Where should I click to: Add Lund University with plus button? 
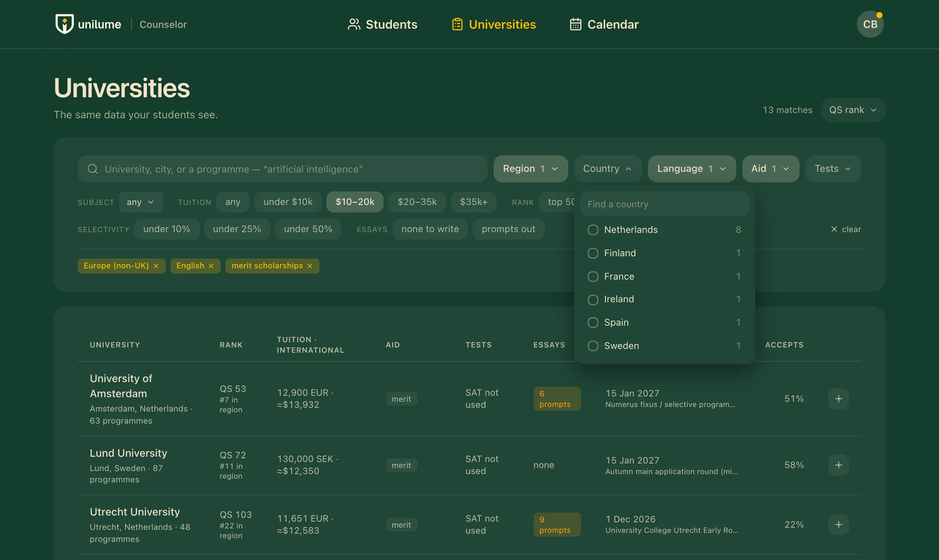(838, 465)
